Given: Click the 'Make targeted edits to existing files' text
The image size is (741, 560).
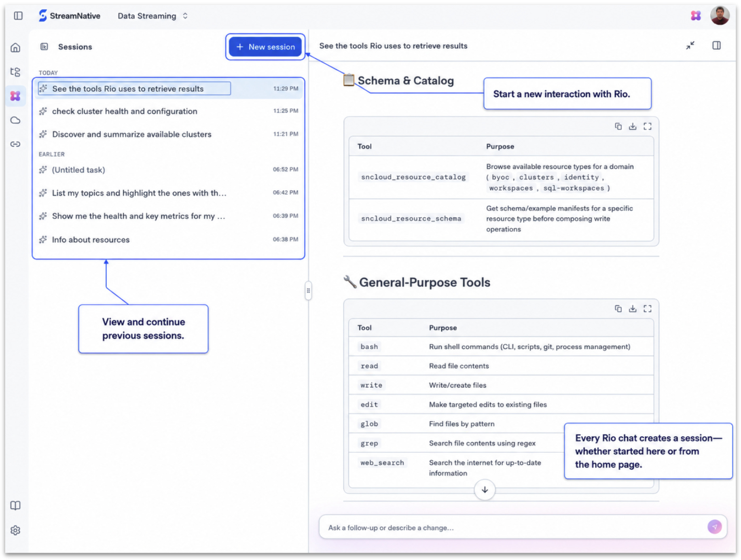Looking at the screenshot, I should 488,405.
